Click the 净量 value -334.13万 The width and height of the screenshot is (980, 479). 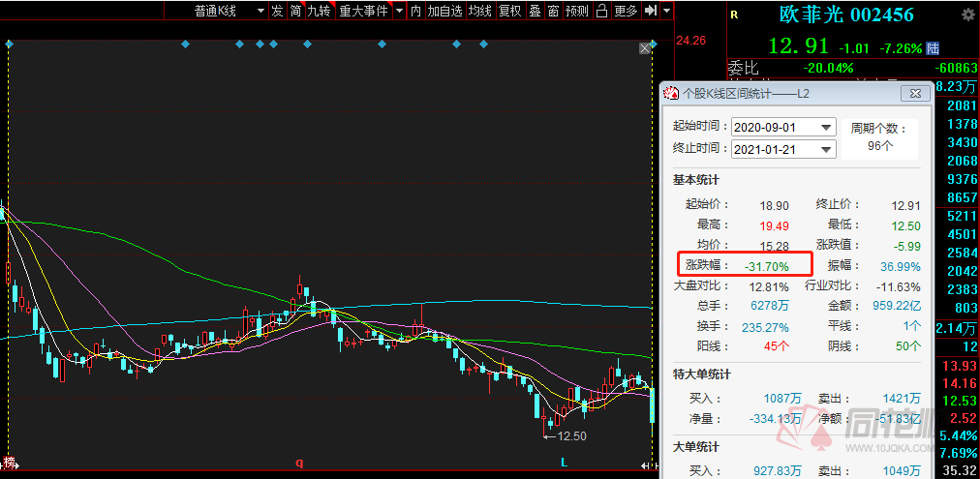tap(775, 419)
